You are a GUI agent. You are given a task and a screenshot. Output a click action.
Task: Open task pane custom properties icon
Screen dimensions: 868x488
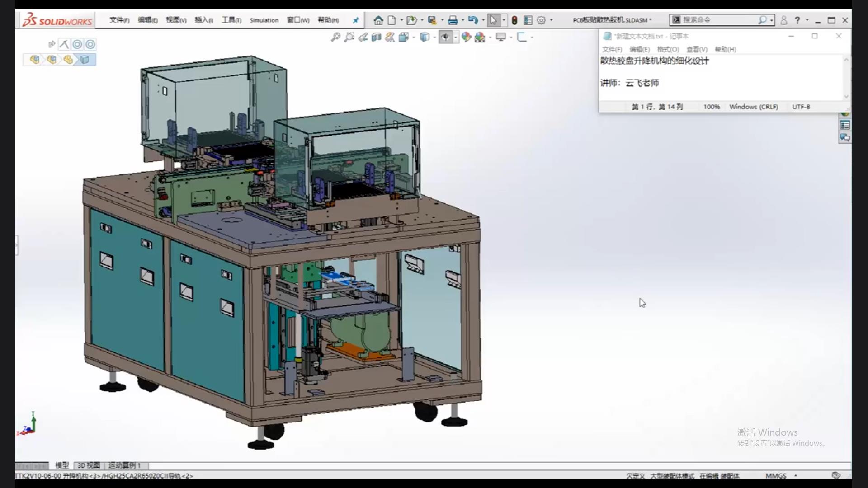tap(845, 125)
